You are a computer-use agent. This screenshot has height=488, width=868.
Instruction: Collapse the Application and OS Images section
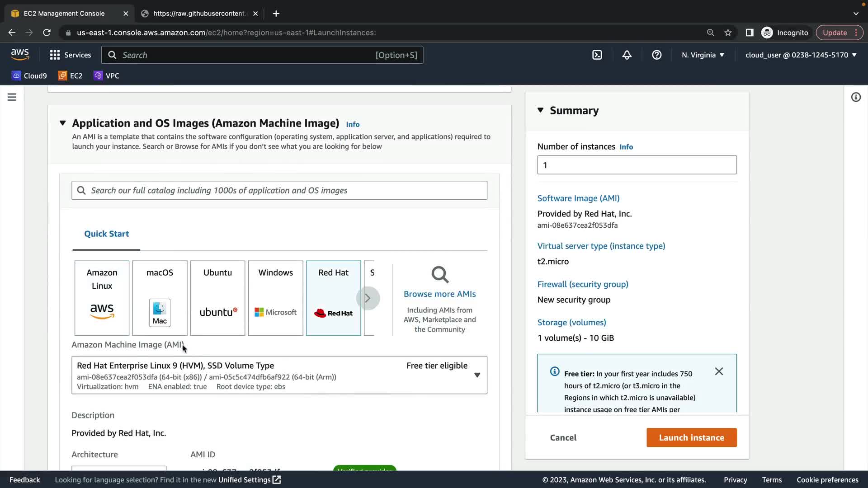pos(63,123)
